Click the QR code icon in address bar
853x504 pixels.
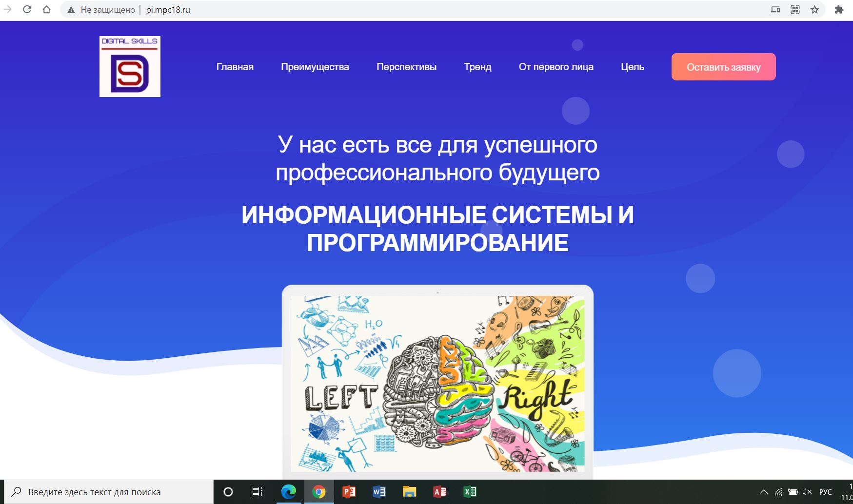point(795,9)
